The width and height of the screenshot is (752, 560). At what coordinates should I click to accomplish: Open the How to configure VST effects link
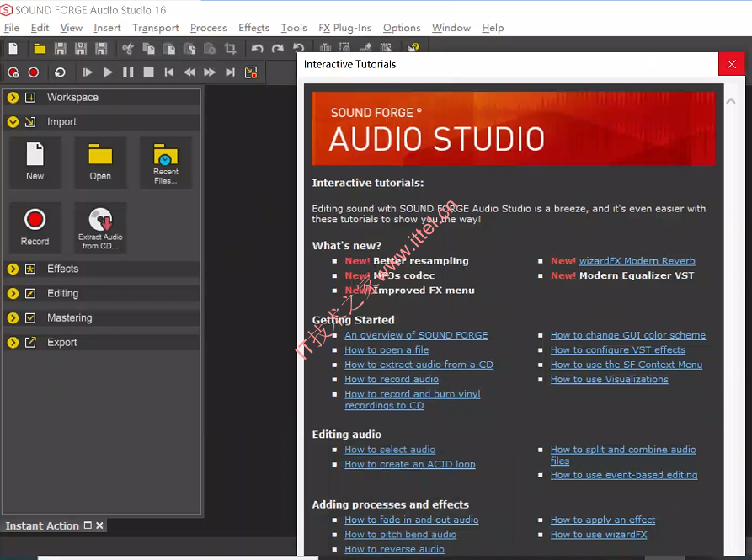[x=618, y=350]
